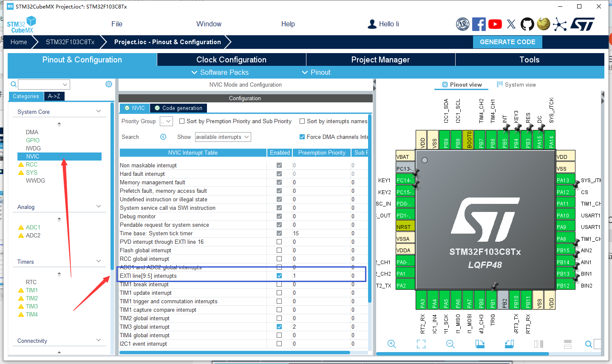
Task: Enable I2C1 event interrupt checkbox
Action: click(279, 344)
